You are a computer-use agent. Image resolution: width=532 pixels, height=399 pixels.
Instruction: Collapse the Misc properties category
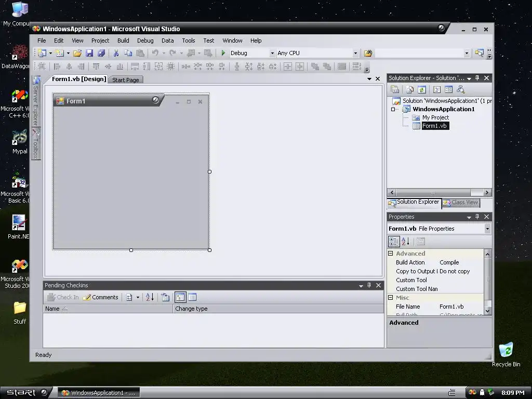point(391,298)
